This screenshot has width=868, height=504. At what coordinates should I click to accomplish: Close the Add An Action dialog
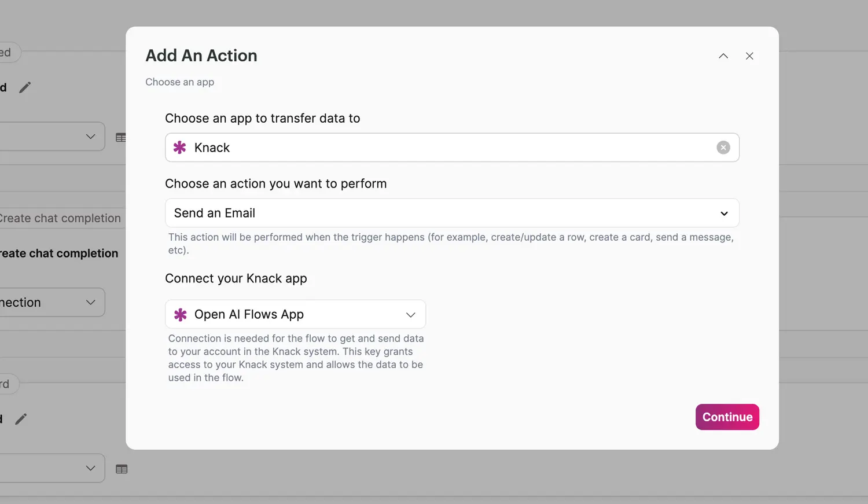click(x=749, y=56)
